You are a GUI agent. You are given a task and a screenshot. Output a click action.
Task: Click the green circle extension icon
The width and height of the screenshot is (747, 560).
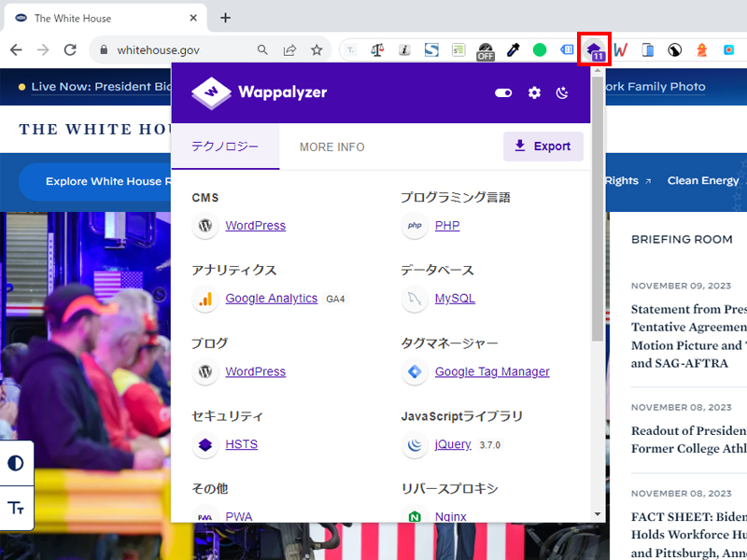click(x=540, y=49)
